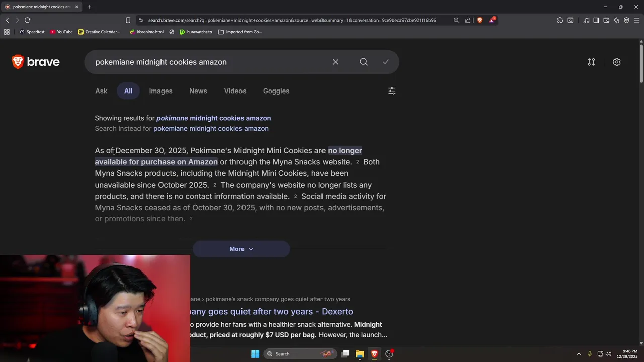
Task: Toggle the browser sidebar panel icon
Action: [596, 20]
